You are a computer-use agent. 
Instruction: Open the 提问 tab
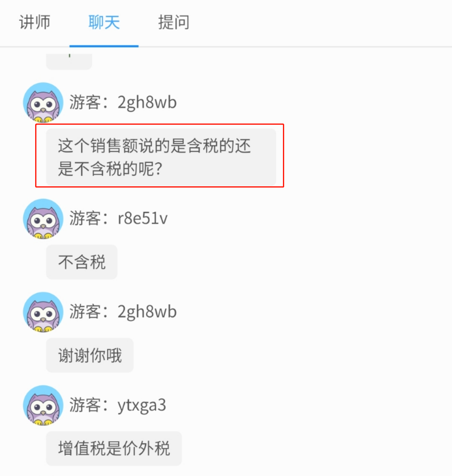[174, 23]
